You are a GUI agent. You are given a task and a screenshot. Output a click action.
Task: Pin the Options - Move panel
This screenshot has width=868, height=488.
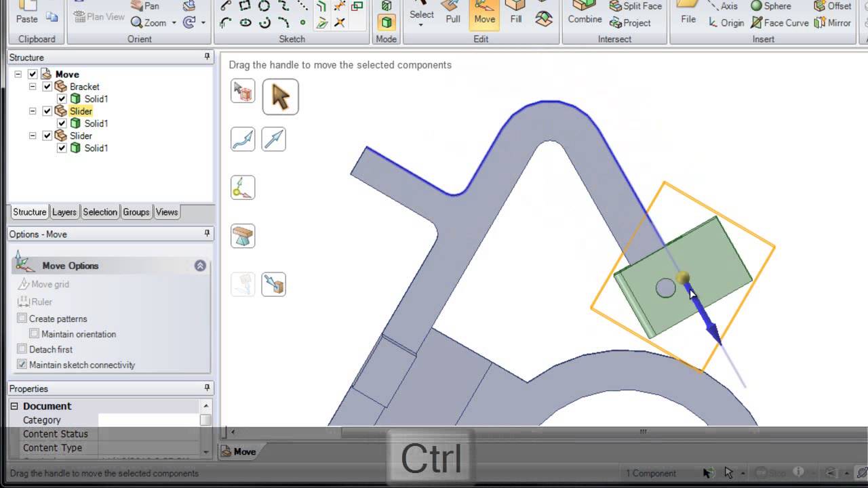click(x=208, y=234)
